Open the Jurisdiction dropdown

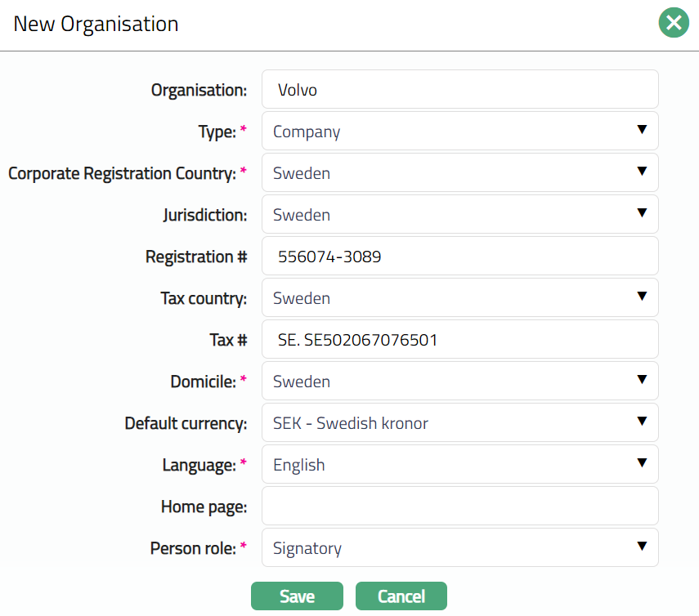point(459,214)
